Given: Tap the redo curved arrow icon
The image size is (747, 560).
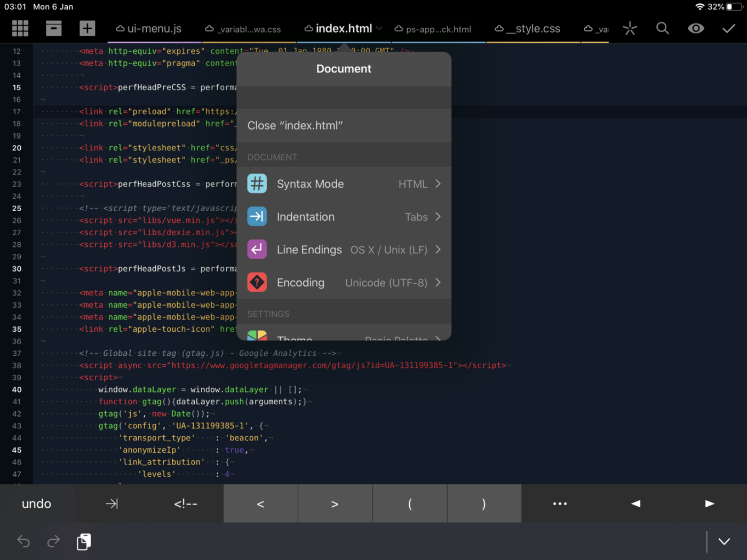Looking at the screenshot, I should pos(53,541).
